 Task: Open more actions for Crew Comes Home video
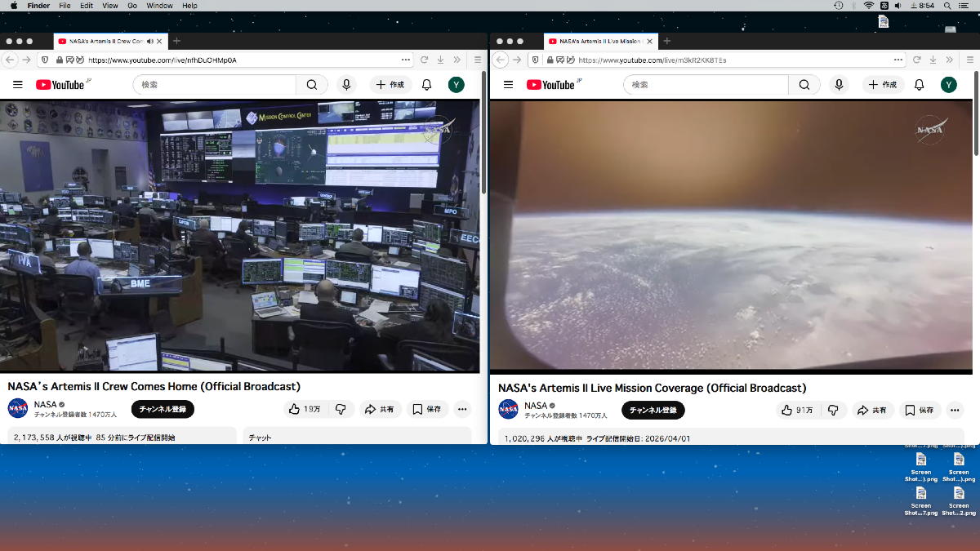point(462,409)
